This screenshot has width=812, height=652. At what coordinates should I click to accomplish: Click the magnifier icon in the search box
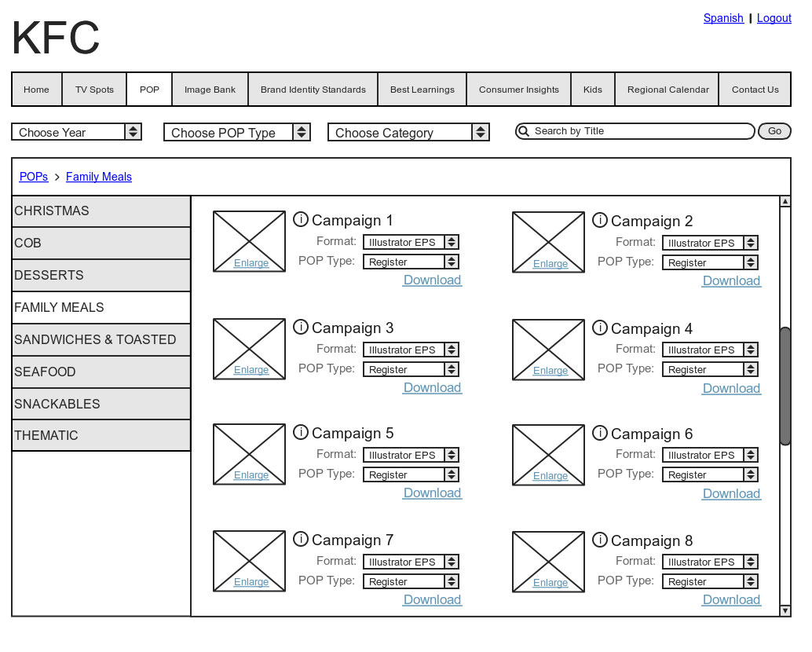524,131
